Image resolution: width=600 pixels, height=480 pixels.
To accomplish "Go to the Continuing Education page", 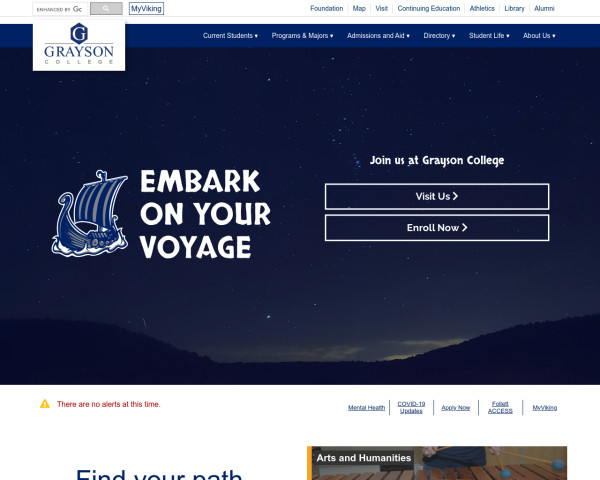I will pos(429,8).
